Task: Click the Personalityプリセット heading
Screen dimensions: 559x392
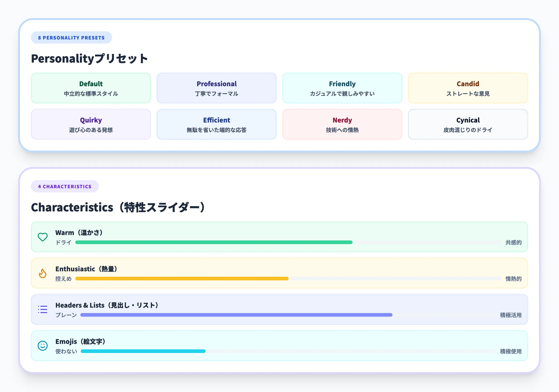Action: click(89, 58)
